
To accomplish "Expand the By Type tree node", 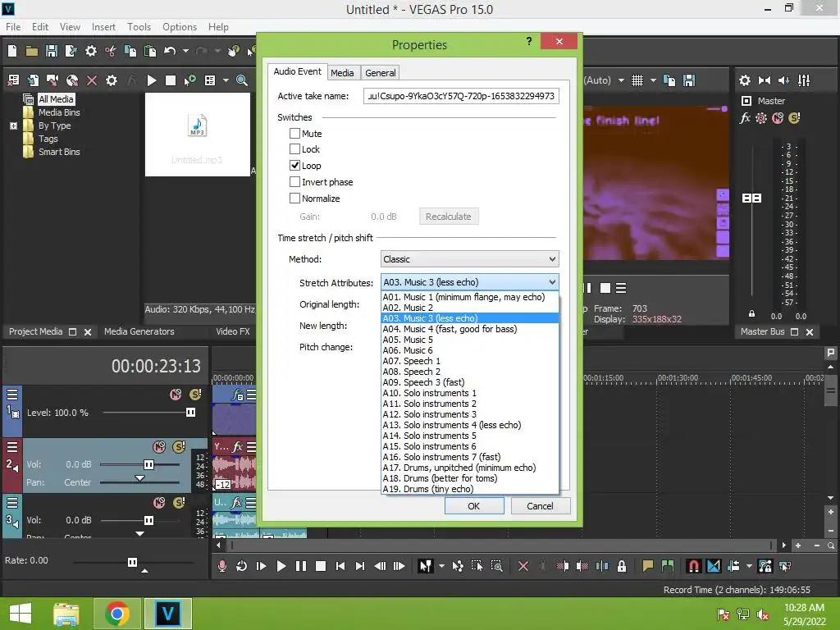I will tap(13, 126).
